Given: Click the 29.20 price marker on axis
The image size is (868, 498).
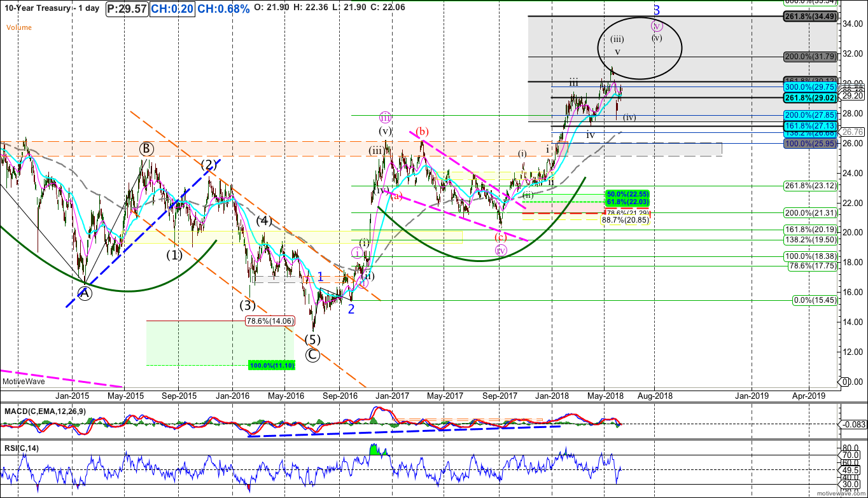Looking at the screenshot, I should tap(851, 95).
